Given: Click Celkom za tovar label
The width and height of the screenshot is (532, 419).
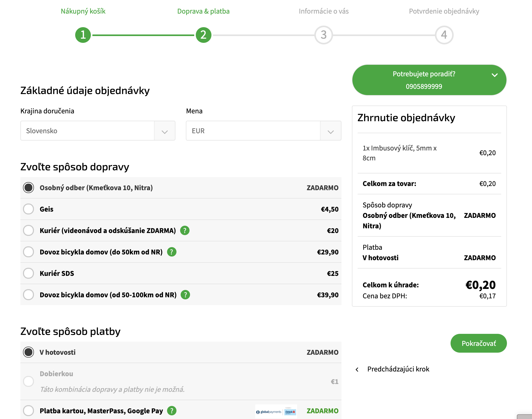Looking at the screenshot, I should [x=389, y=184].
